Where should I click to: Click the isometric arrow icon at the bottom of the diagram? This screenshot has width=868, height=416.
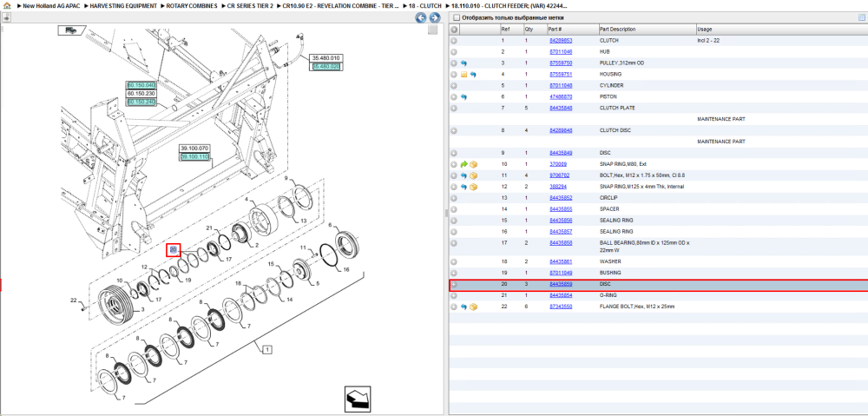[x=357, y=399]
